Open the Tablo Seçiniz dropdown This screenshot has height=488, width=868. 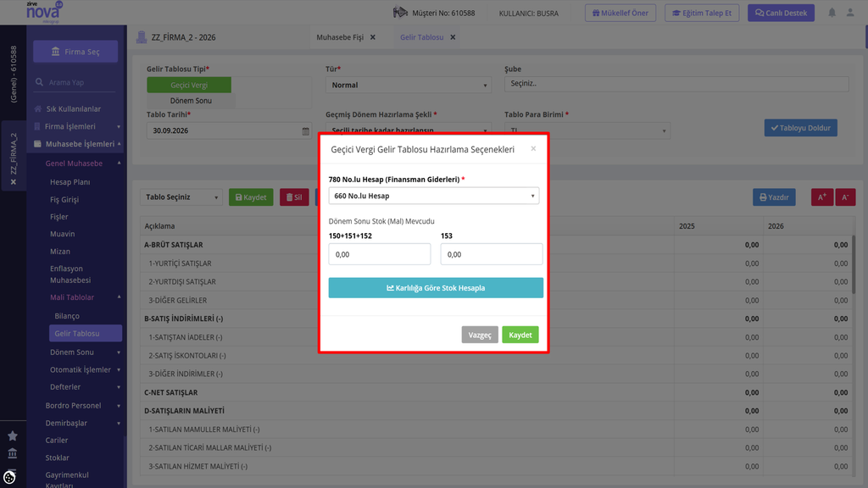(x=181, y=197)
